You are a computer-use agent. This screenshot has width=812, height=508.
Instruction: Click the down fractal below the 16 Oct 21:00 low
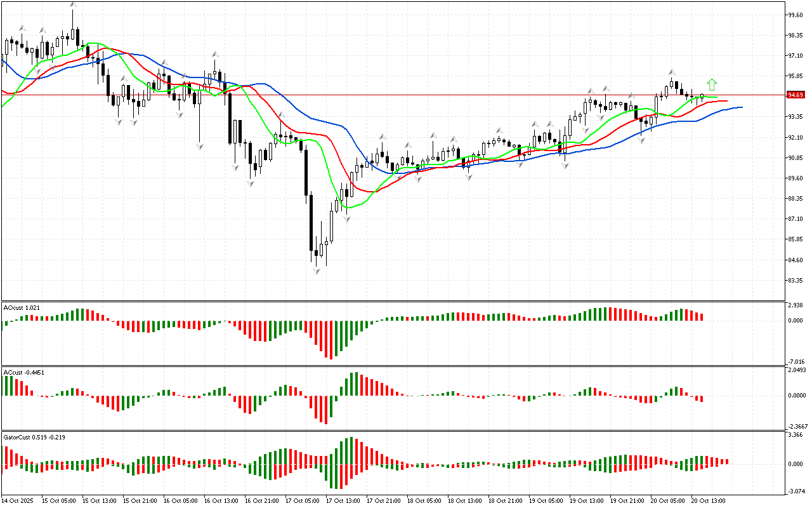point(251,184)
